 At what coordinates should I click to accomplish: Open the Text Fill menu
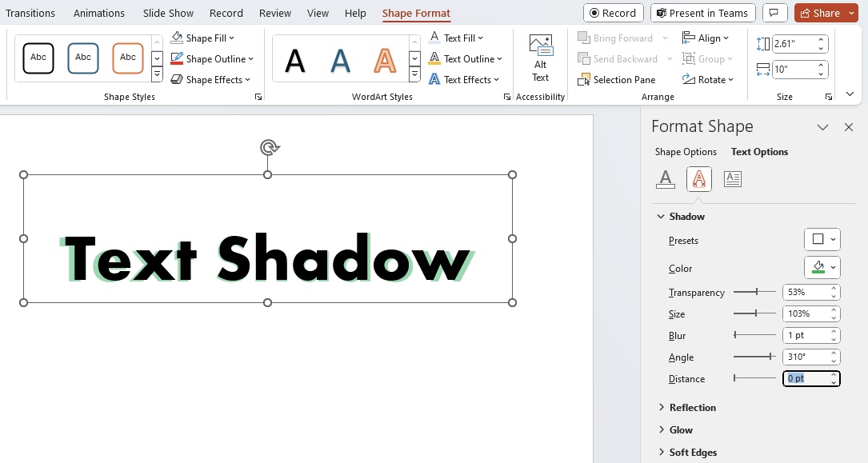457,38
